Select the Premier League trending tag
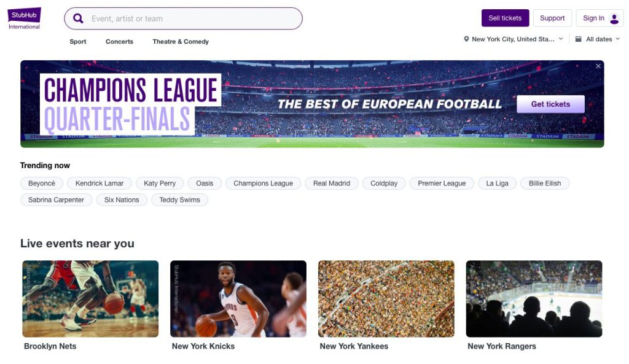Screen dimensions: 629x364 click(442, 183)
